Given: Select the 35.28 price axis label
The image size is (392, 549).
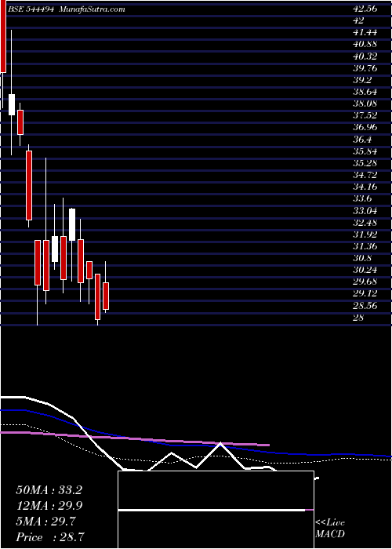Looking at the screenshot, I should tap(366, 163).
